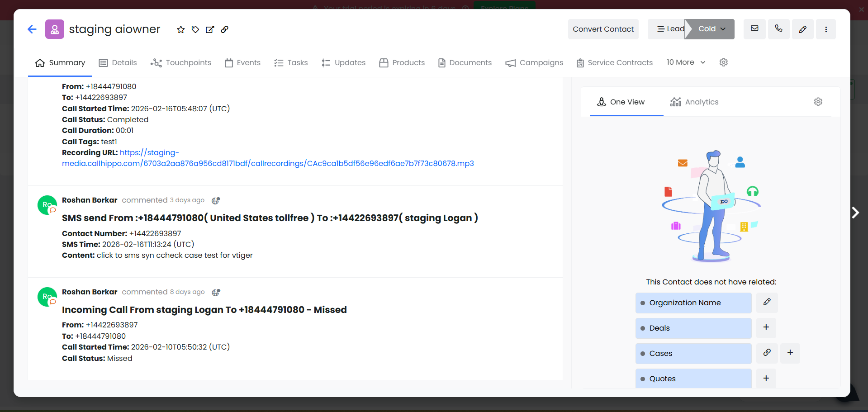Add a new Deal with plus

tap(766, 327)
